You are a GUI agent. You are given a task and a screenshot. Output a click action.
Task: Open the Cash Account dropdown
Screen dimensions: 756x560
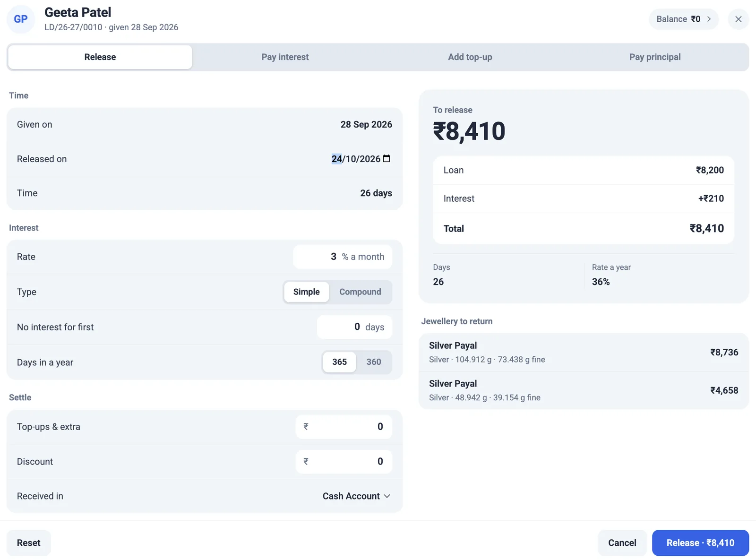tap(356, 496)
